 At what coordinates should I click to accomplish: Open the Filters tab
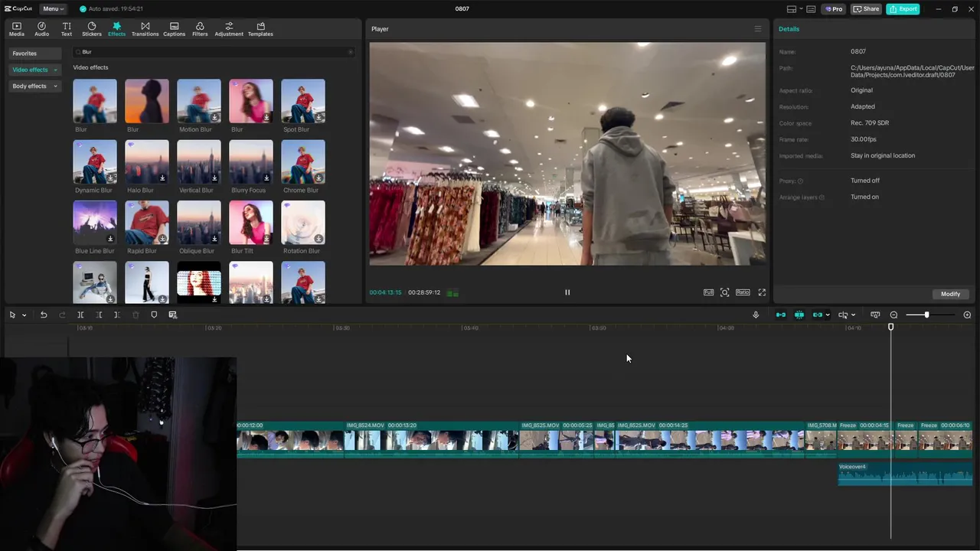click(200, 29)
